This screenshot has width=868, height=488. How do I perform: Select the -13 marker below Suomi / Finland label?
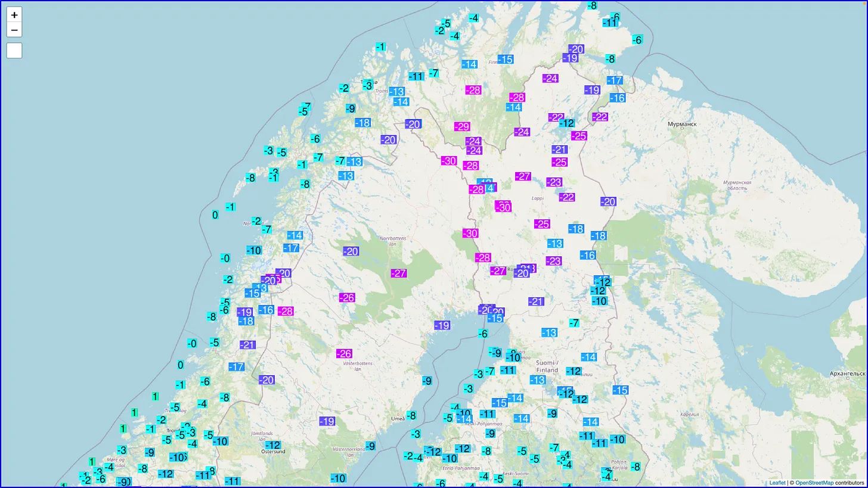coord(538,380)
